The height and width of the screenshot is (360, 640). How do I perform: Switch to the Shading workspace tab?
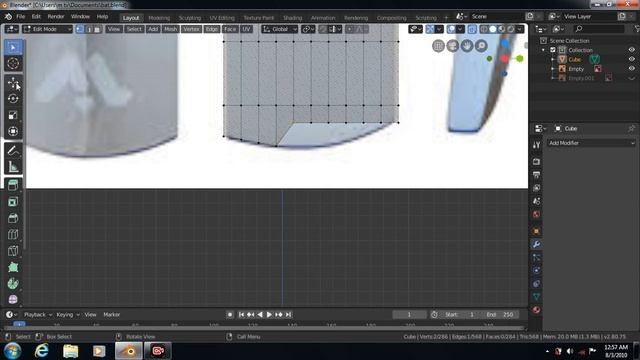click(x=293, y=18)
